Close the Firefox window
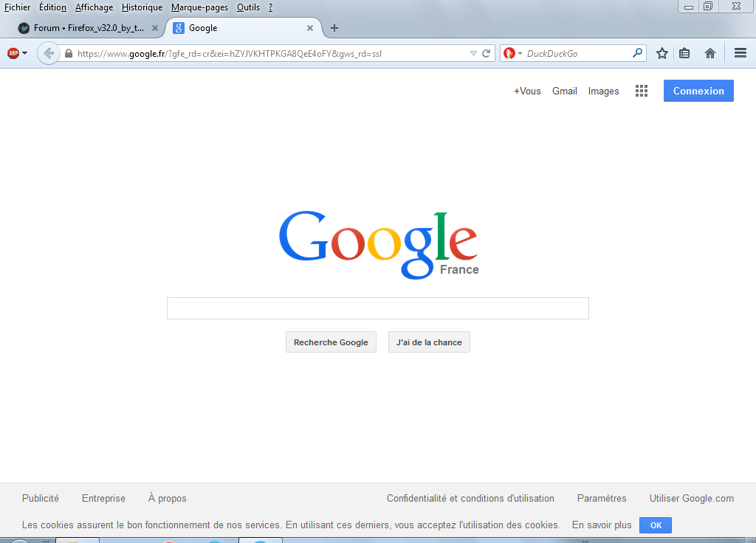 pyautogui.click(x=736, y=6)
